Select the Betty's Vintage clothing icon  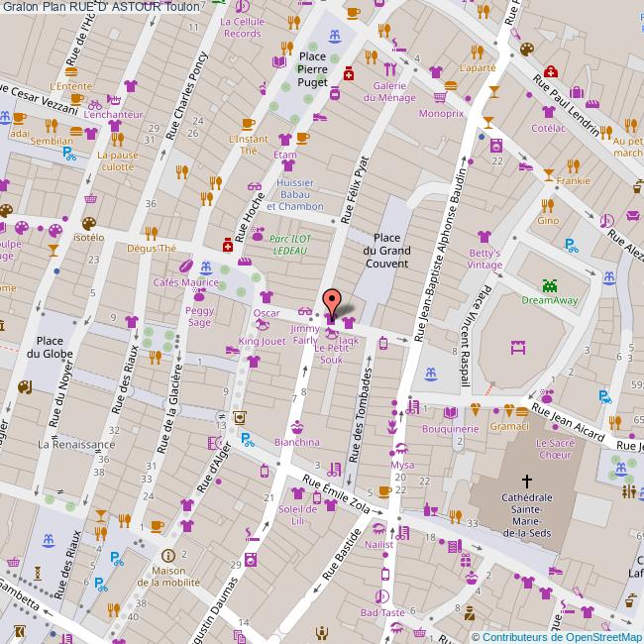(x=483, y=237)
